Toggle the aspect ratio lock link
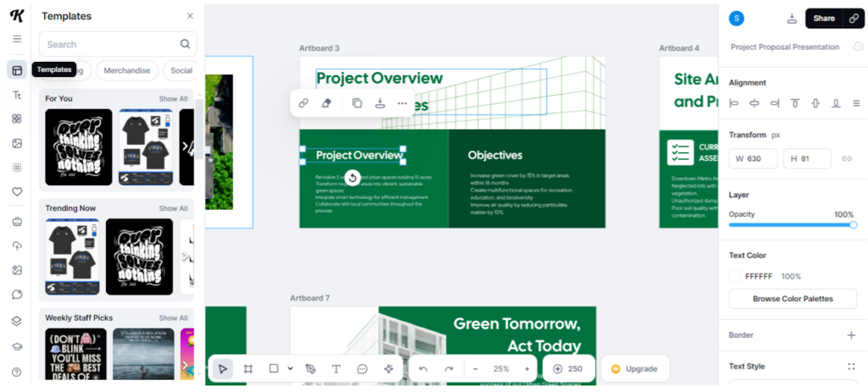The width and height of the screenshot is (868, 392). tap(846, 158)
